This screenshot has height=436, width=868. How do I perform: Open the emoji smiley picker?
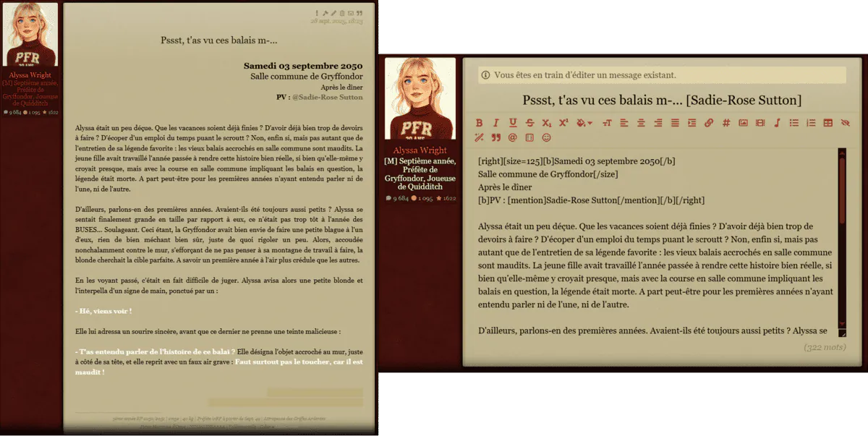pos(546,137)
